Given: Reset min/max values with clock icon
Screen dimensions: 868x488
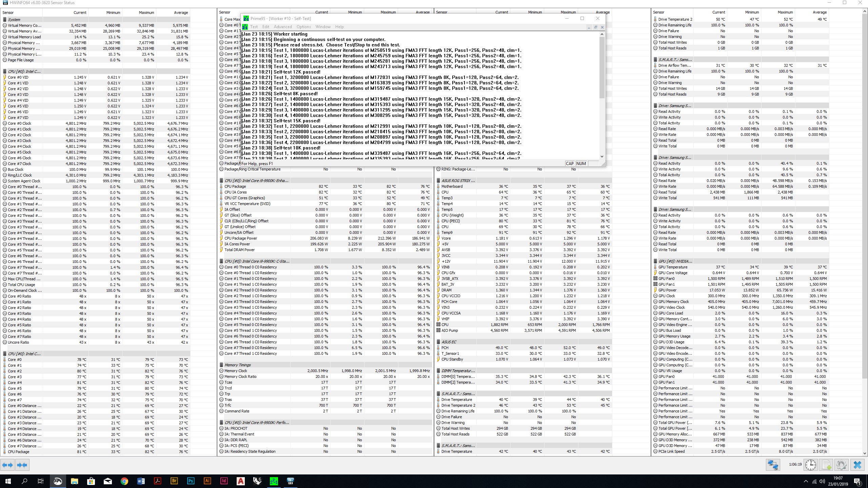Looking at the screenshot, I should click(x=811, y=465).
